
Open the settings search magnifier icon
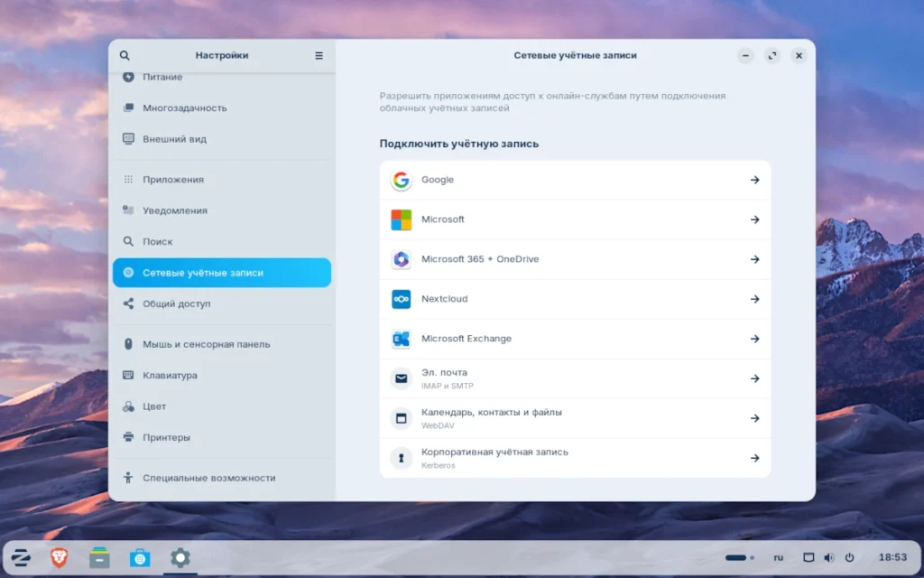pyautogui.click(x=125, y=55)
